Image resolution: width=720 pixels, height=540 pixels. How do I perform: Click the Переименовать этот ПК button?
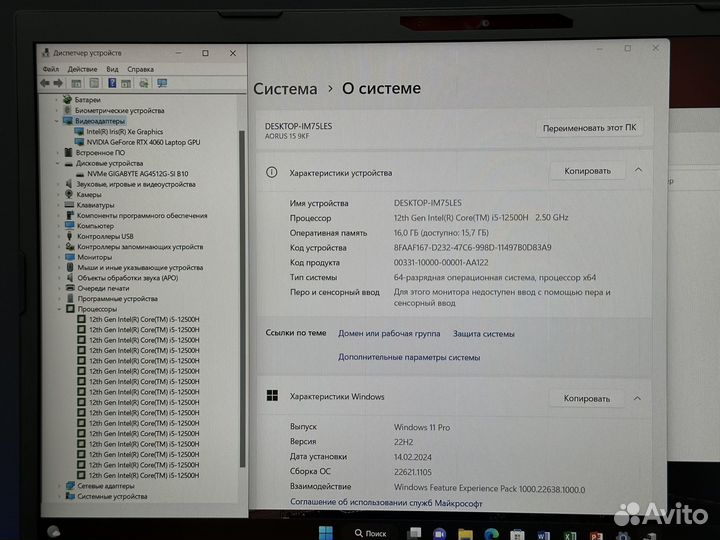[589, 128]
